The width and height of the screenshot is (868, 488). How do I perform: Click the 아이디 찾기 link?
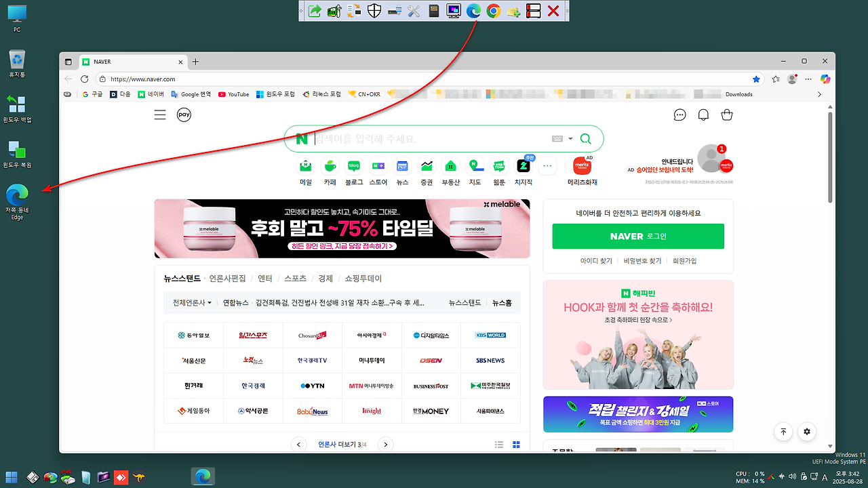point(596,261)
